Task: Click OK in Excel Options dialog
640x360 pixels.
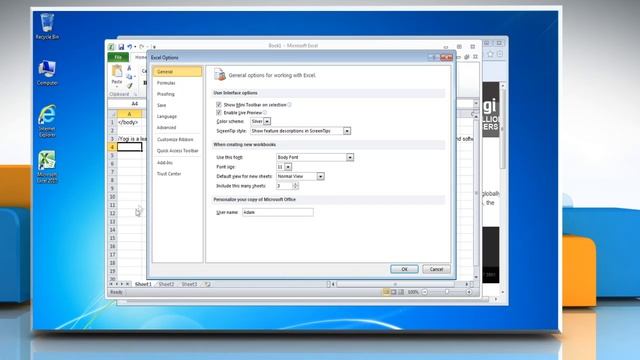Action: coord(404,269)
